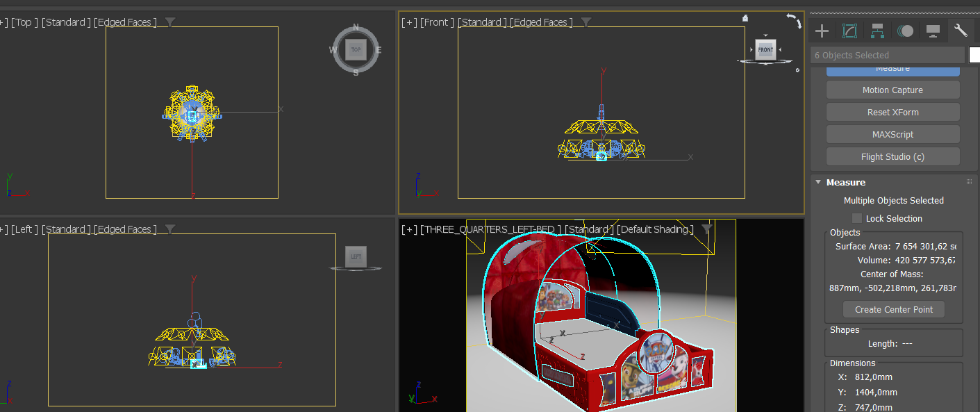Screen dimensions: 980x412
Task: Open the Standard menu in Front viewport
Action: click(482, 22)
